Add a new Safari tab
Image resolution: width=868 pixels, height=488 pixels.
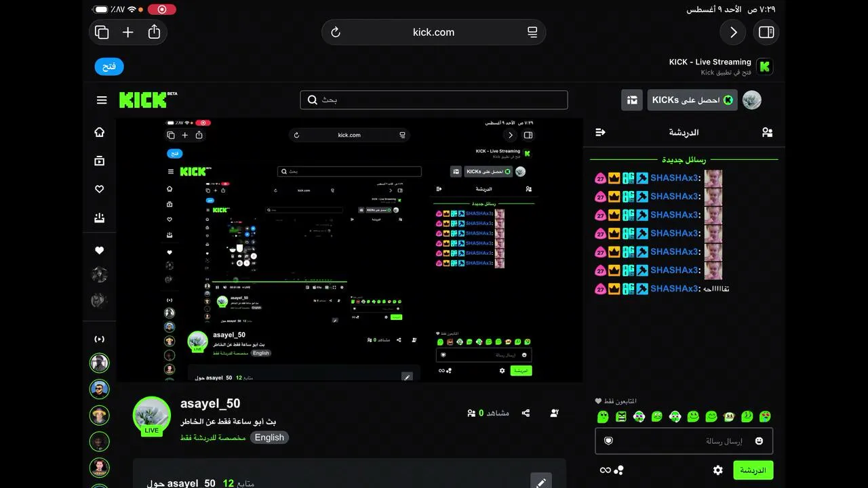[128, 32]
